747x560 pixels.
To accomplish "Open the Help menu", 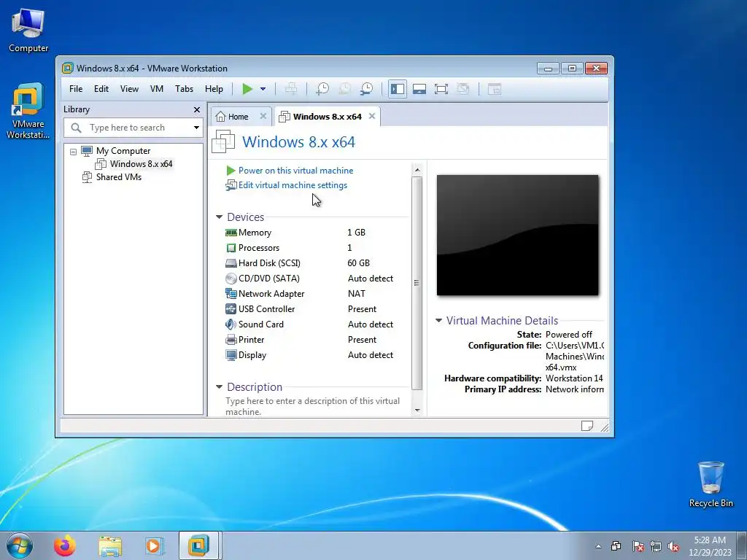I will coord(214,89).
